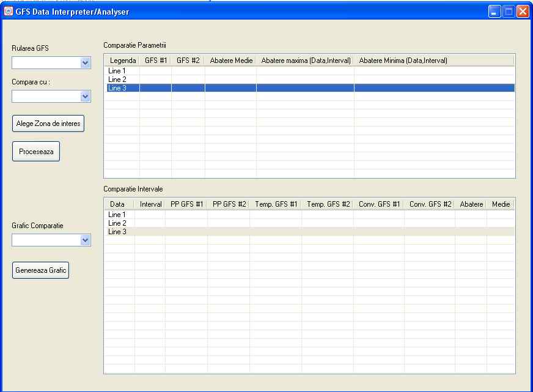Viewport: 533px width, 392px height.
Task: Expand the Compara cu dropdown
Action: [x=85, y=96]
